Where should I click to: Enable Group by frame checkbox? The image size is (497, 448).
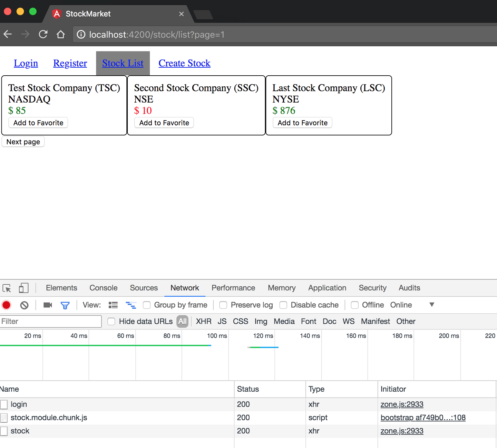coord(147,305)
